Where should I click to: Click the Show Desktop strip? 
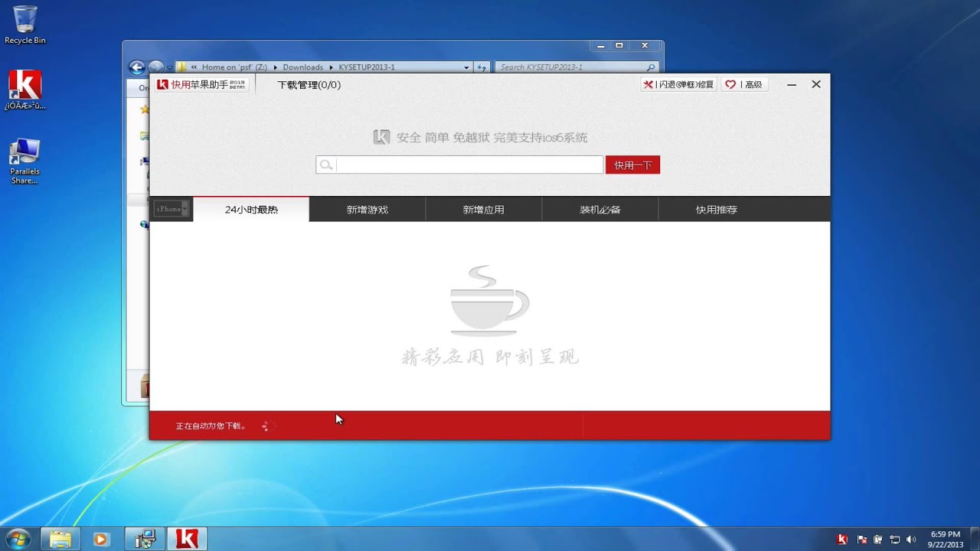point(975,539)
